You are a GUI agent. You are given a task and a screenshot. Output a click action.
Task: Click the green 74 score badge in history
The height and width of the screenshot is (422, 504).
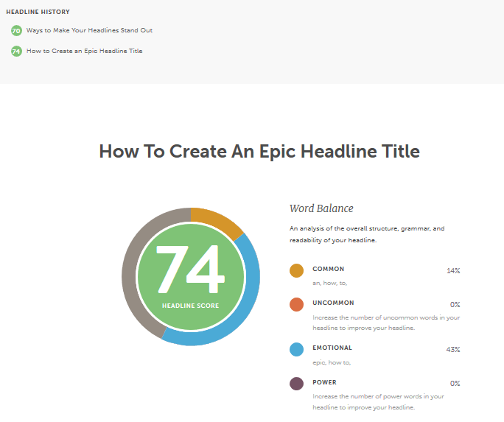(16, 52)
